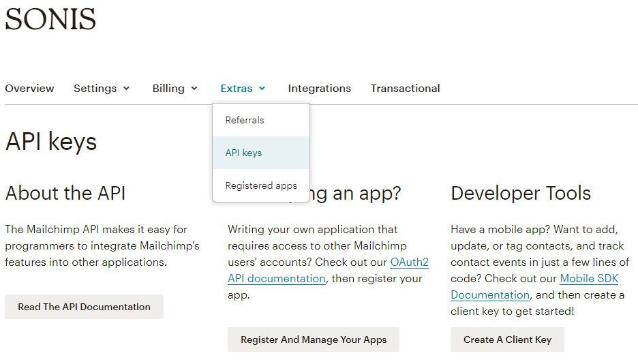Click Read The API Documentation button
Screen dimensions: 638x364
coord(85,307)
